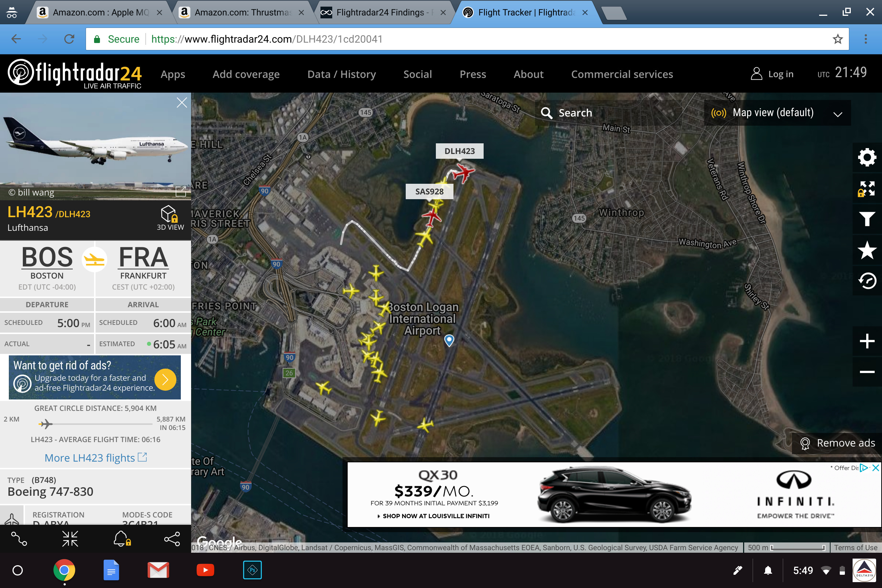Toggle fullscreen map expand icon

click(867, 189)
